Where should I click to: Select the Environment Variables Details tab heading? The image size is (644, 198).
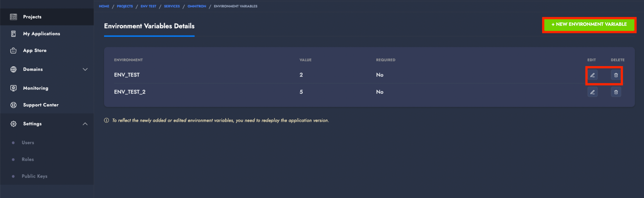pyautogui.click(x=149, y=26)
